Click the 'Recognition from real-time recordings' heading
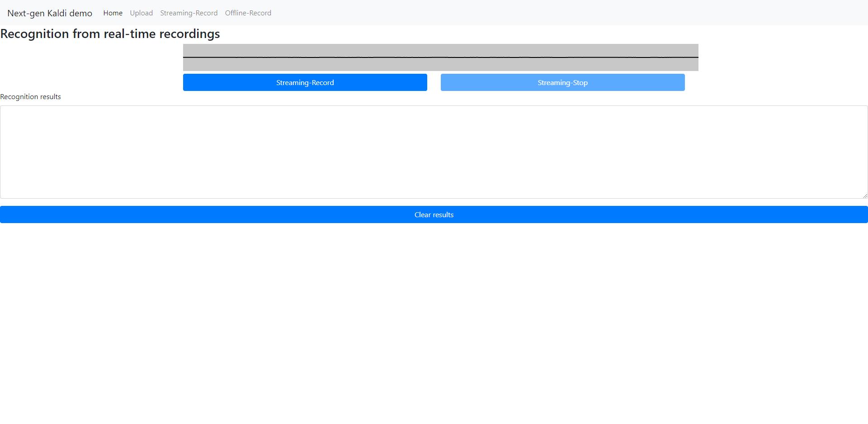Image resolution: width=868 pixels, height=424 pixels. pos(110,34)
